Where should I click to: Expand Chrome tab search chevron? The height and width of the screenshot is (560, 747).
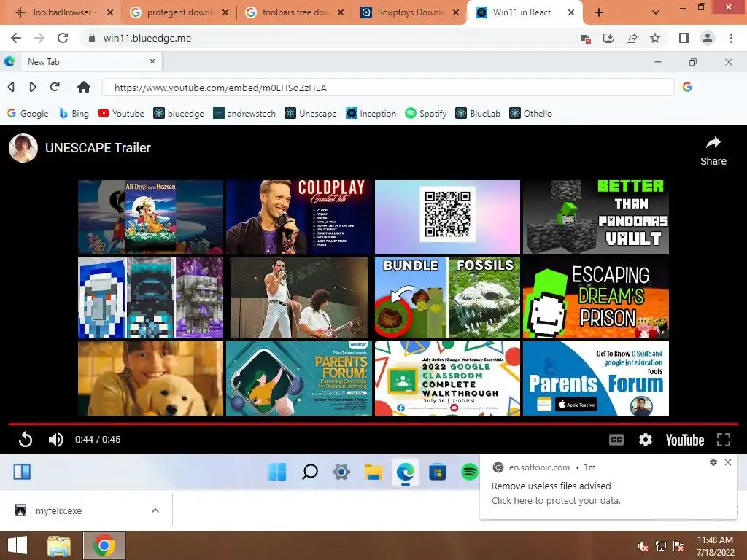tap(656, 13)
